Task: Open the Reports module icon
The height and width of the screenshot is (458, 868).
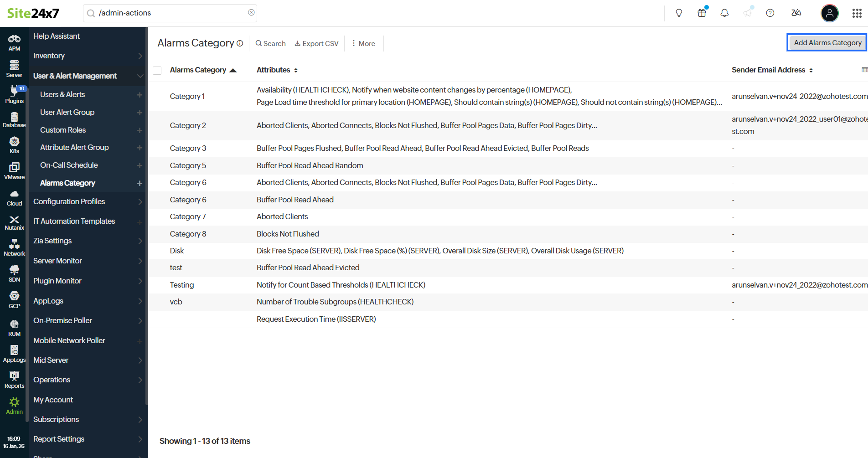Action: [x=14, y=379]
